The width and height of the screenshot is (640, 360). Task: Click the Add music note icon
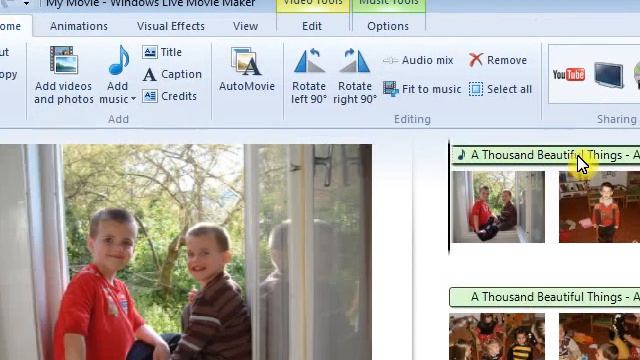119,60
